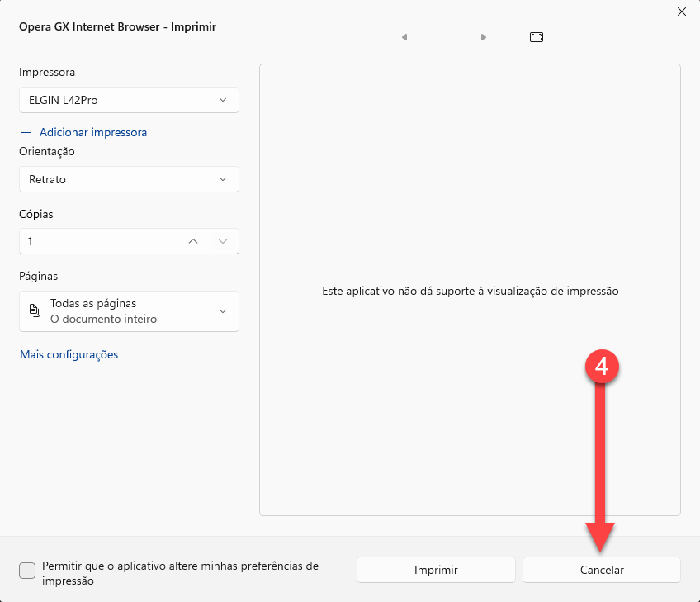Click the plus icon beside Adicionar impressora
The height and width of the screenshot is (602, 700).
[x=26, y=133]
